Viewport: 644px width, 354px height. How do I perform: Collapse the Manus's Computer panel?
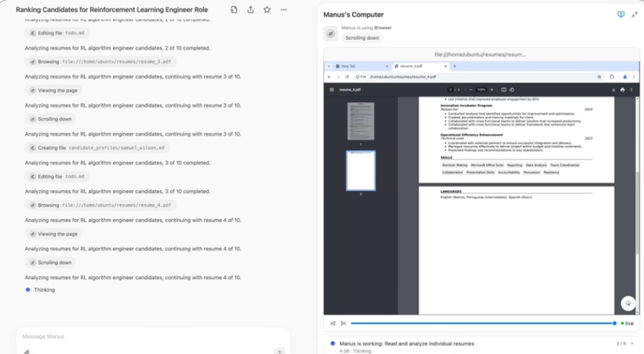[635, 15]
